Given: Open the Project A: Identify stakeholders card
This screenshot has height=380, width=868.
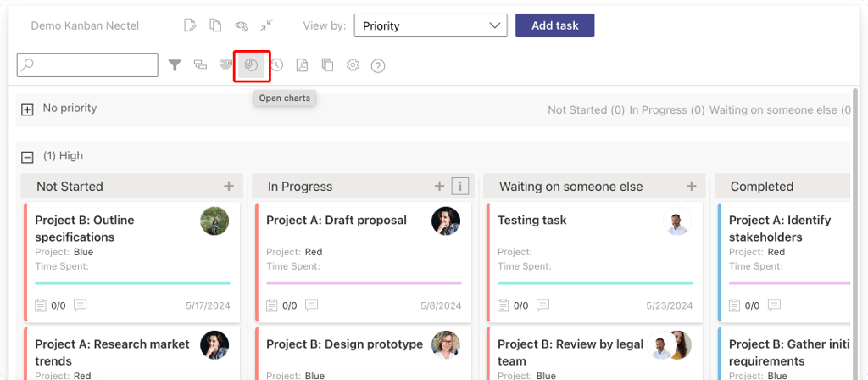Looking at the screenshot, I should tap(780, 228).
